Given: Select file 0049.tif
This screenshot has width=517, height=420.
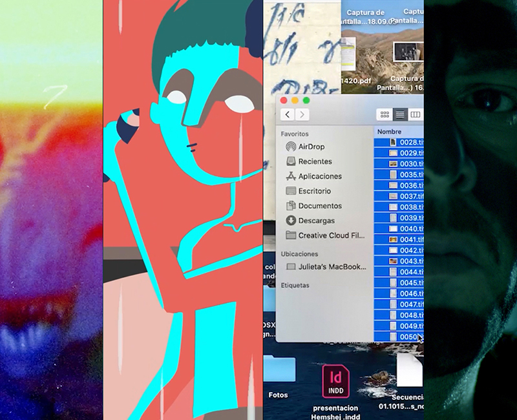Looking at the screenshot, I should (x=399, y=326).
